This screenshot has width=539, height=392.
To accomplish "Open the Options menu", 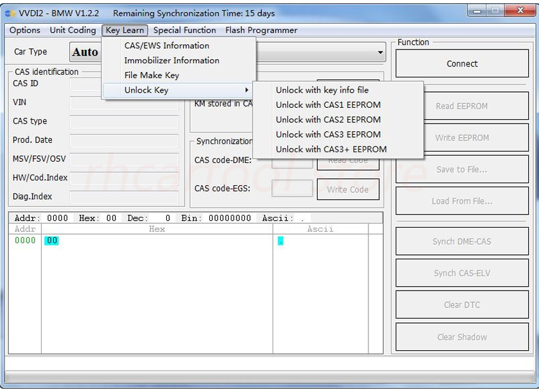I will tap(25, 30).
